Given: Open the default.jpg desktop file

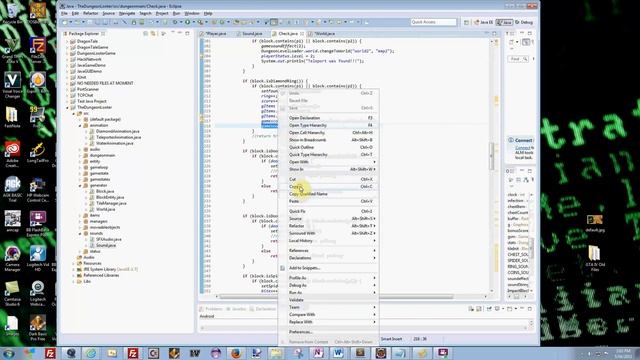Looking at the screenshot, I should point(595,223).
